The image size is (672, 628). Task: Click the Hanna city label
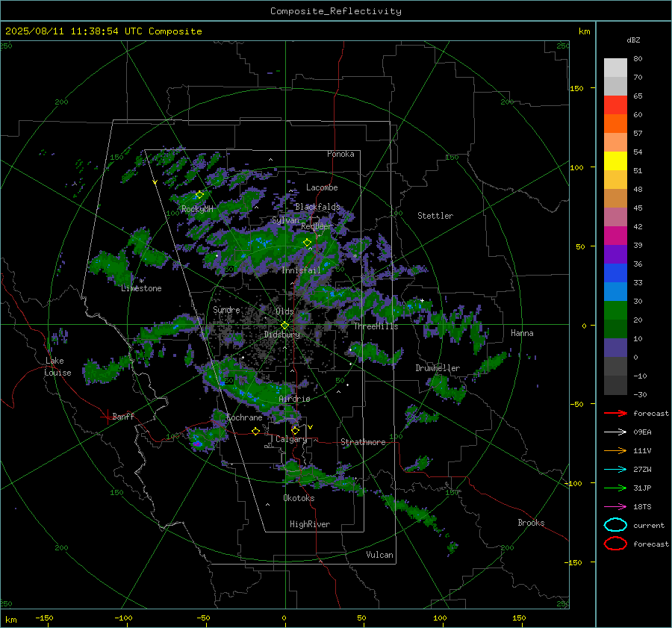pos(522,333)
